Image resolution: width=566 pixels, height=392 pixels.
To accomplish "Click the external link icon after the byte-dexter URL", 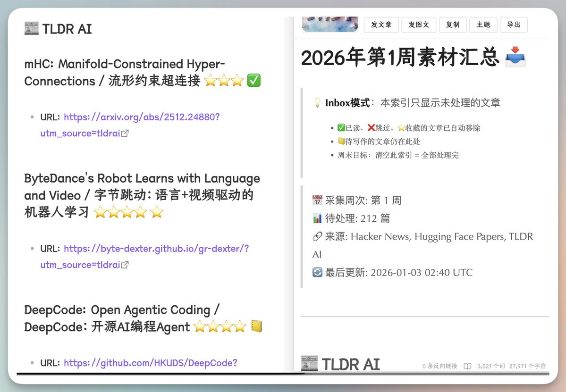I will 125,265.
